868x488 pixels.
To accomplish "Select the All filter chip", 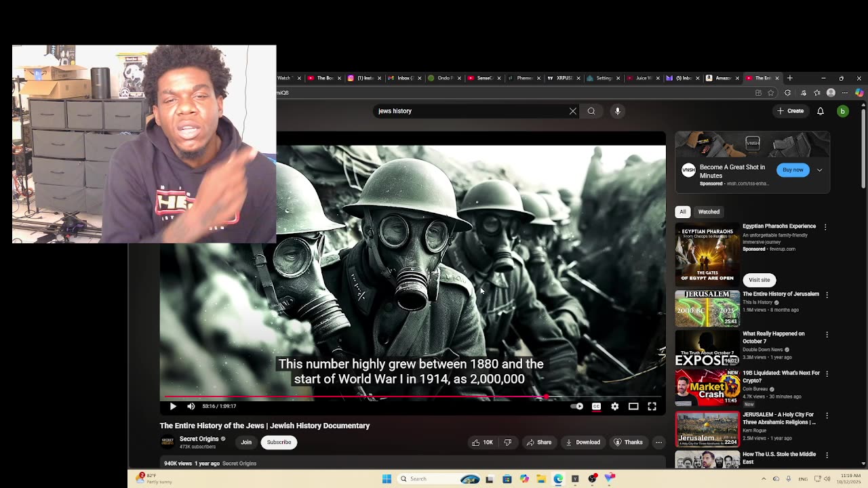I will (683, 211).
